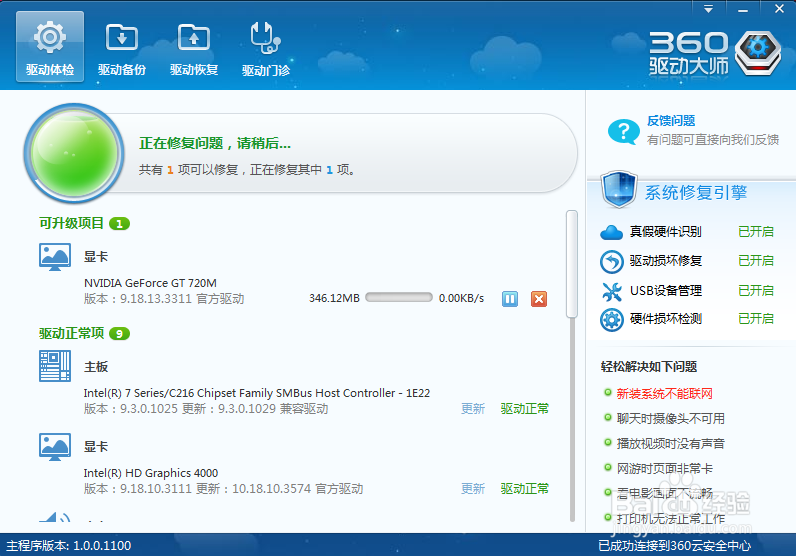Click 已成功连接到360云安全中心 status text
Viewport: 796px width, 556px height.
coord(674,546)
